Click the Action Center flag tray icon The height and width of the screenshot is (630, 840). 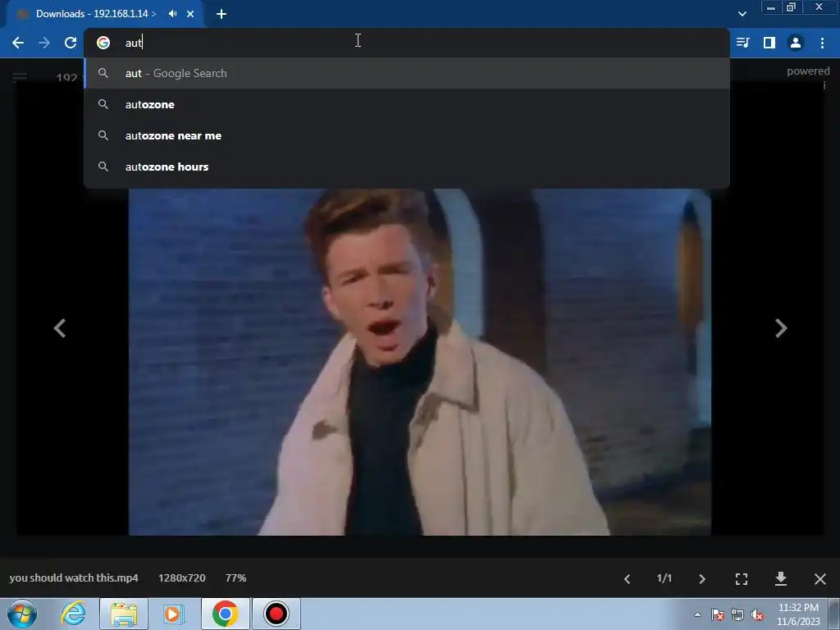[x=718, y=615]
